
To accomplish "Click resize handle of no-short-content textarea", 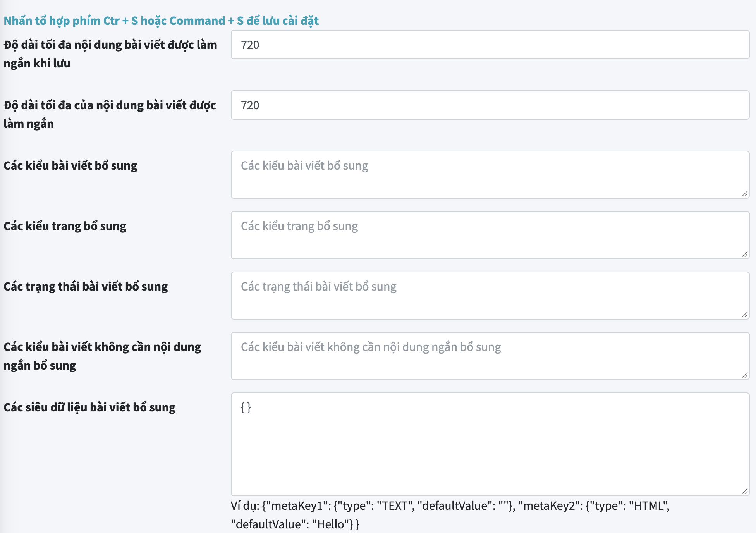I will (x=744, y=375).
